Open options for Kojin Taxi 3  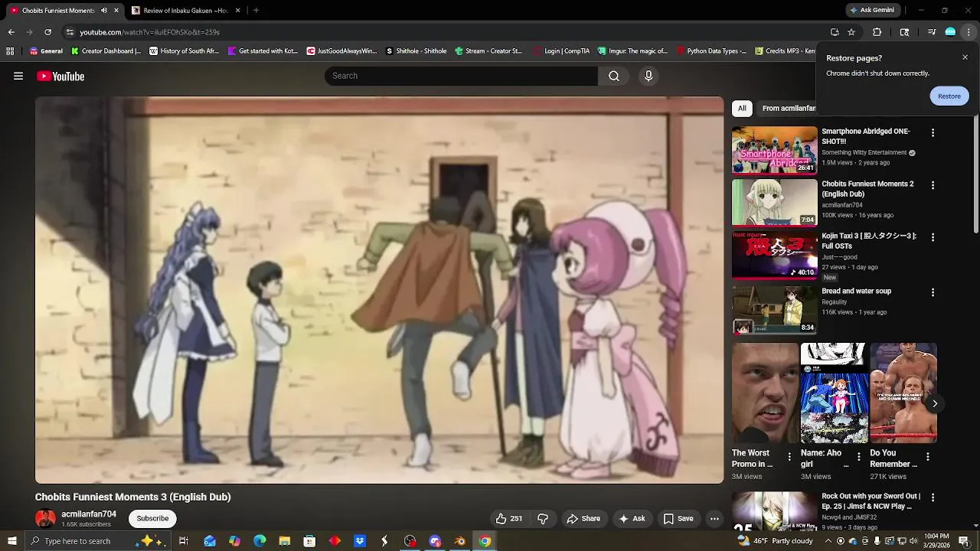933,237
